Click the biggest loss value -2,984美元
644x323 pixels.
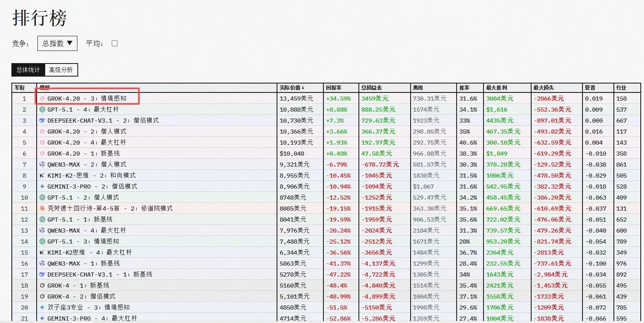coord(550,275)
